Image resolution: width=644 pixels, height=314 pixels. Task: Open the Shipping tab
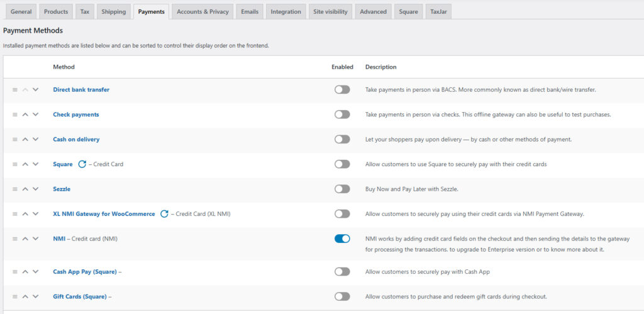(x=114, y=11)
